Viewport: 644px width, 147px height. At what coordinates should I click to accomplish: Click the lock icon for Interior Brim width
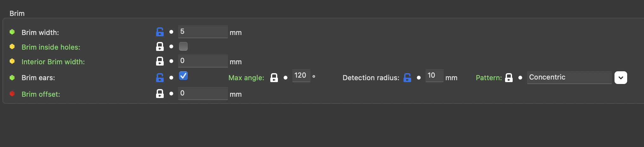click(160, 61)
